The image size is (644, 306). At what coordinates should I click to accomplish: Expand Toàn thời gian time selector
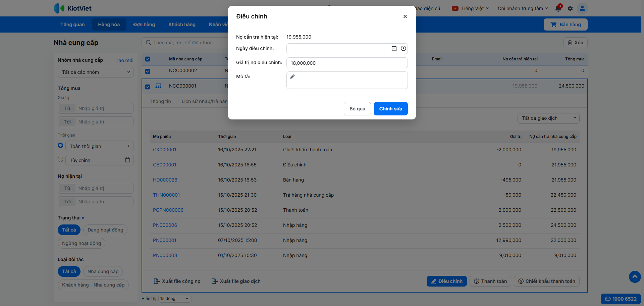tap(100, 146)
